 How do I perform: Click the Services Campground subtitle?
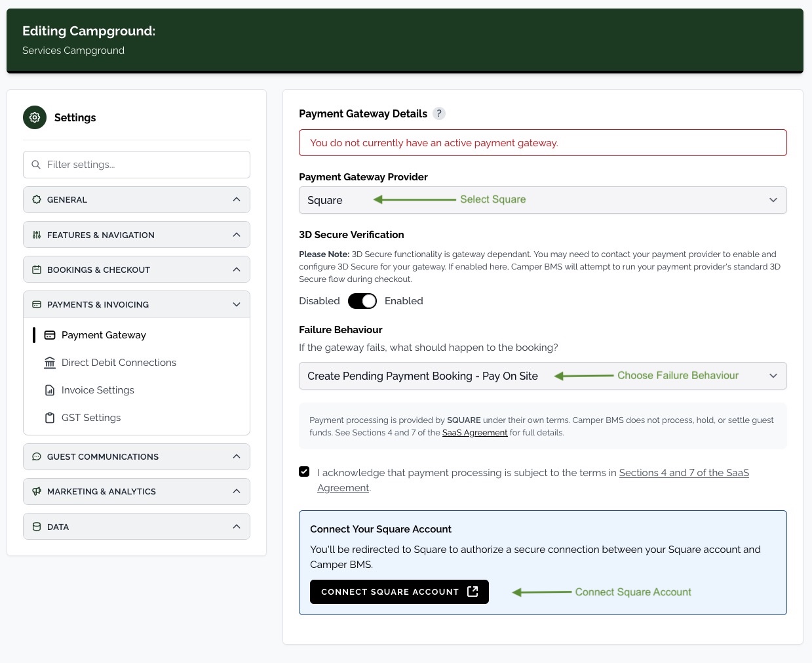click(73, 50)
